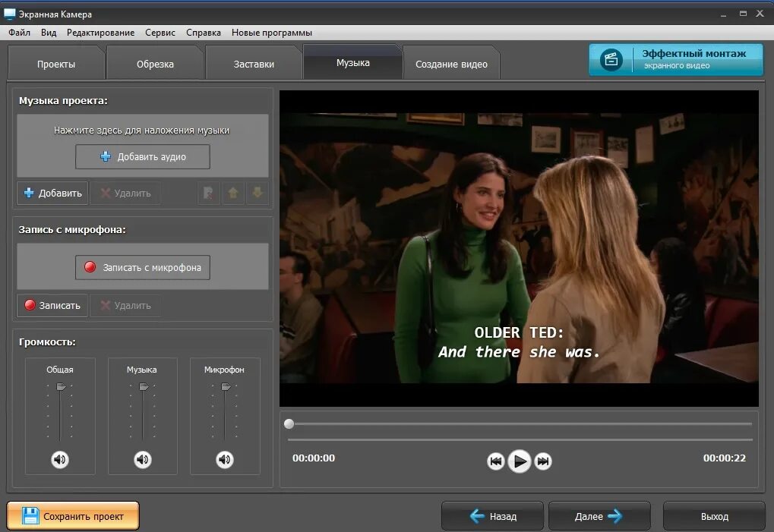Switch to the Обрезка tab

155,64
